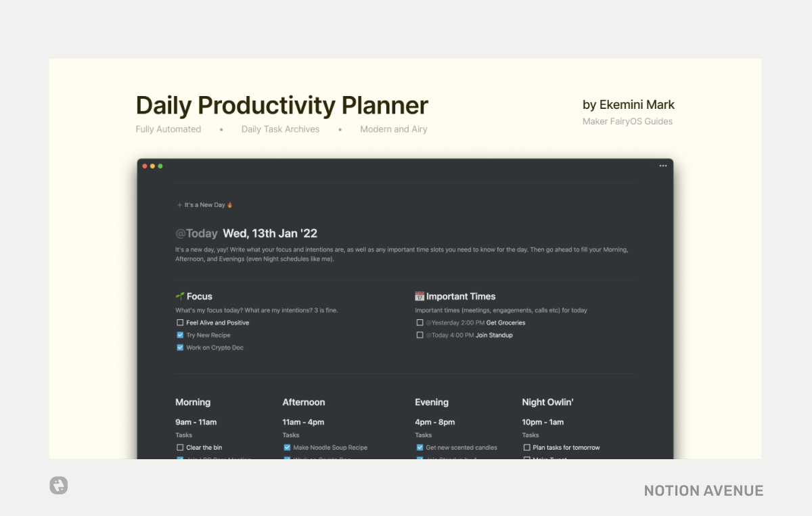
Task: Click the fire emoji in the breadcrumb title
Action: tap(231, 204)
